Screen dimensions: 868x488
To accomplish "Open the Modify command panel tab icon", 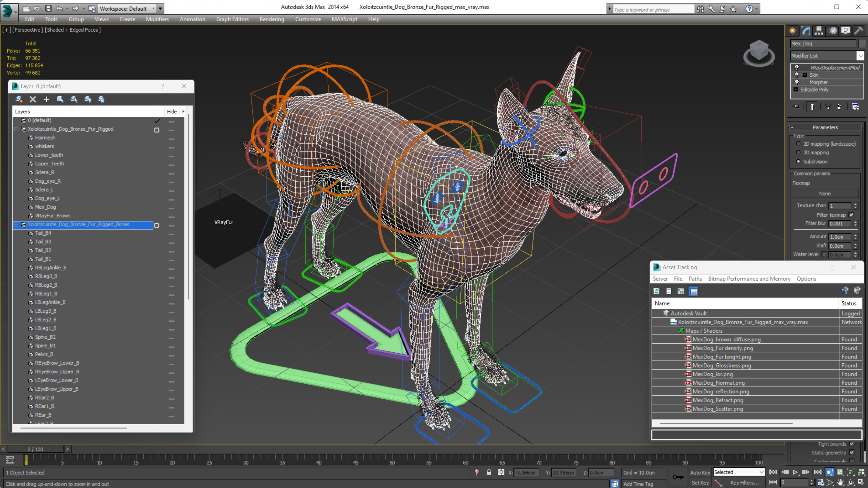I will [x=806, y=31].
